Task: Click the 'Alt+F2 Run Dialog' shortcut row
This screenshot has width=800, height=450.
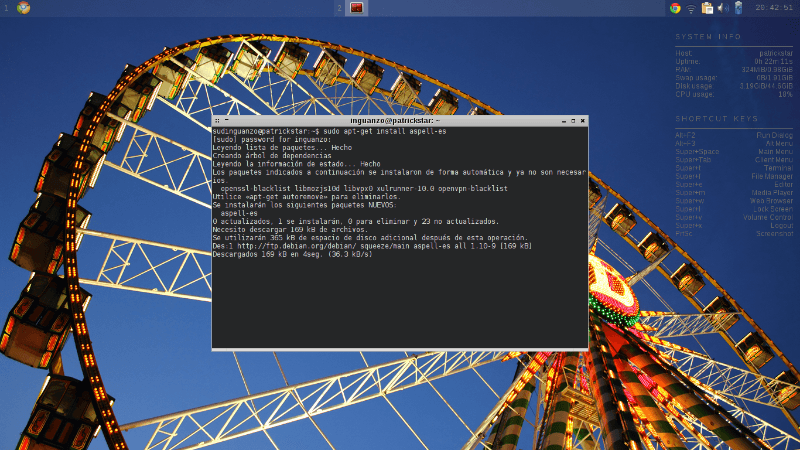Action: pos(734,135)
